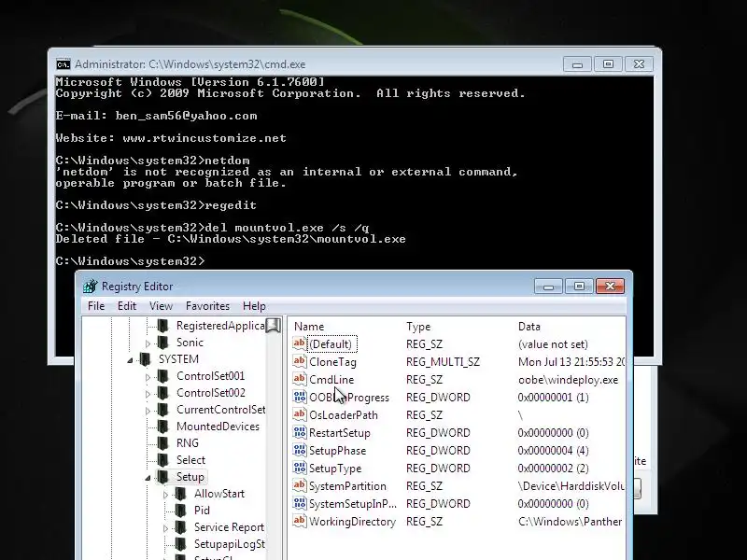The width and height of the screenshot is (747, 560).
Task: Select the SYSTEM key folder icon
Action: (146, 359)
